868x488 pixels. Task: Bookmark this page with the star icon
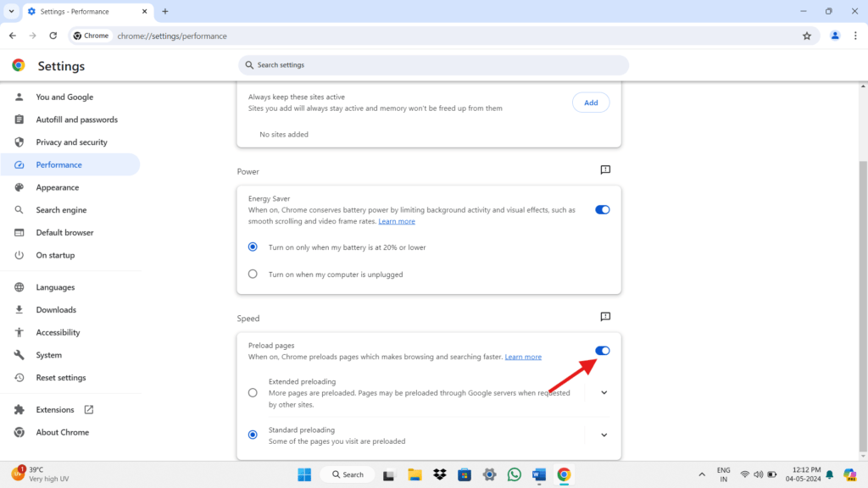coord(807,36)
